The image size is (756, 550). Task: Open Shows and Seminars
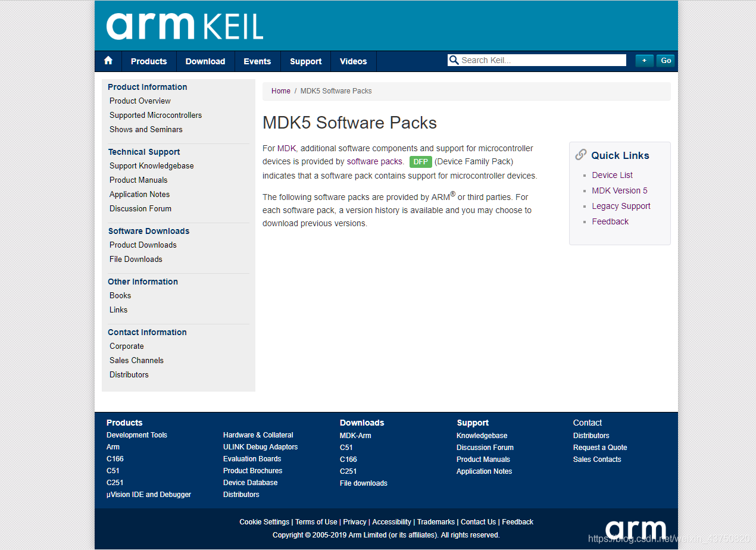point(146,129)
